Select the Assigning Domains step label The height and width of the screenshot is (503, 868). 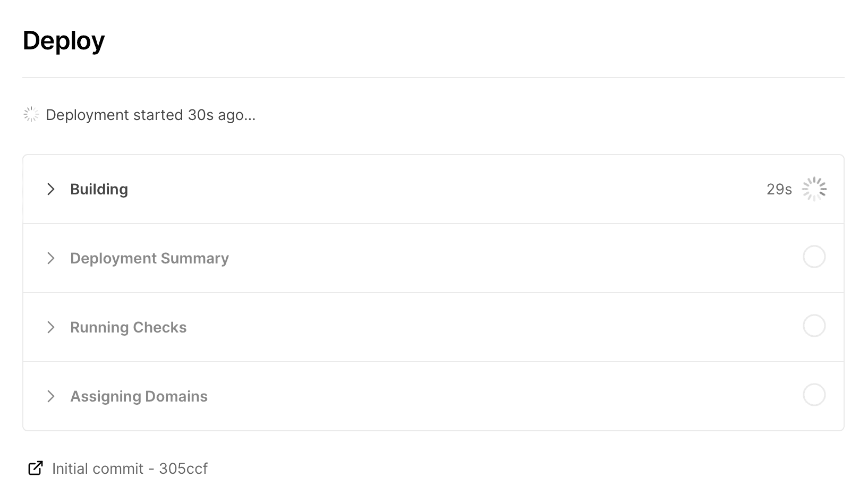point(139,397)
